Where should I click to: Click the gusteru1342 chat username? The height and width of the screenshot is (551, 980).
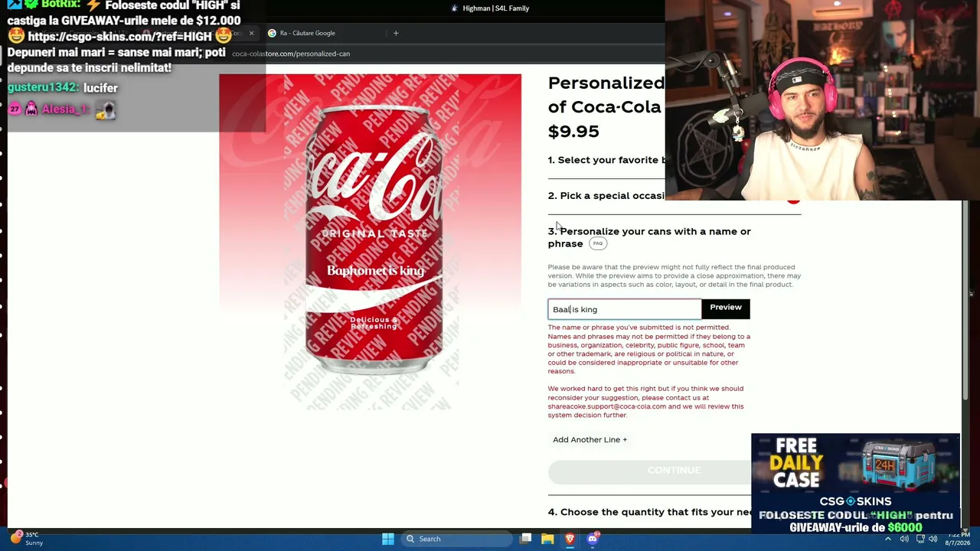(43, 88)
